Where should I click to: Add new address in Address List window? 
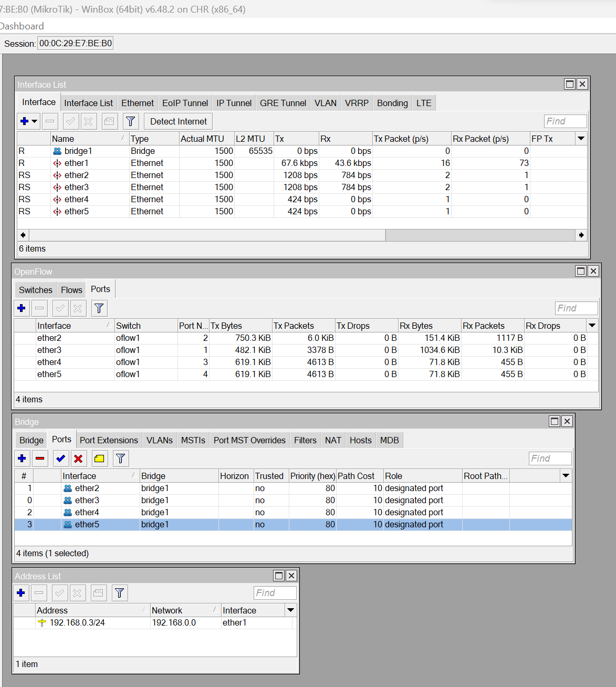coord(21,593)
